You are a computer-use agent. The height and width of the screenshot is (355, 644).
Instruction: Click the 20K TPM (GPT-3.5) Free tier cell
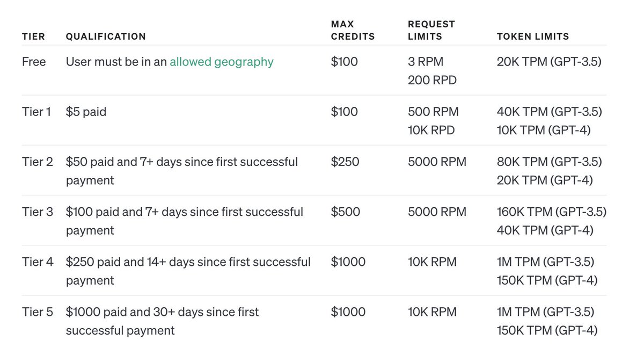pos(549,62)
